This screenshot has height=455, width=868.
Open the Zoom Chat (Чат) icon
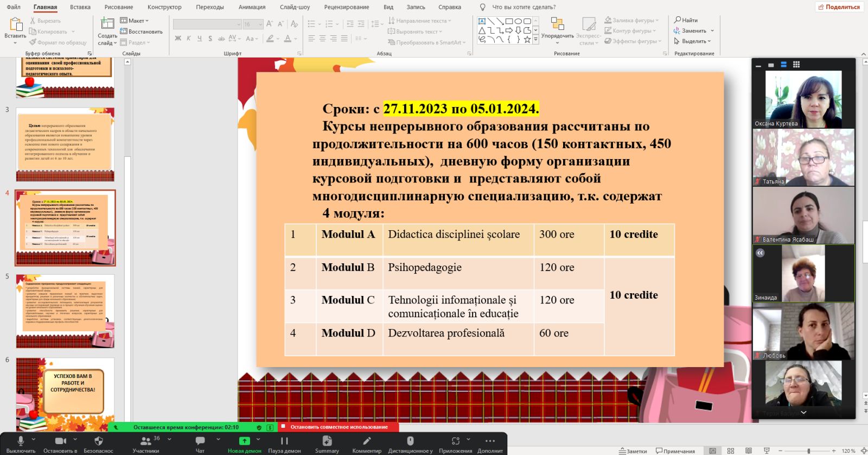[x=200, y=441]
